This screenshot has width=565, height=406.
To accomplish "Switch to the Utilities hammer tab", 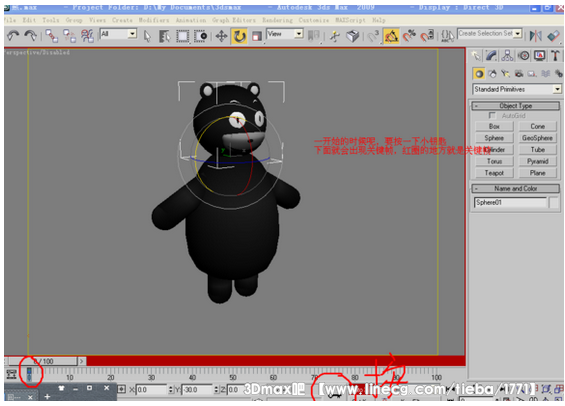I will (x=555, y=55).
